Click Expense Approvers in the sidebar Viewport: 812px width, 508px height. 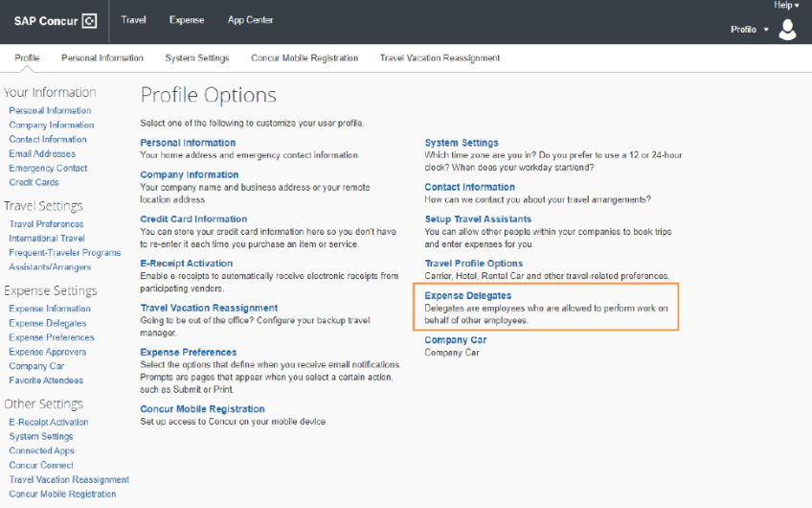47,352
